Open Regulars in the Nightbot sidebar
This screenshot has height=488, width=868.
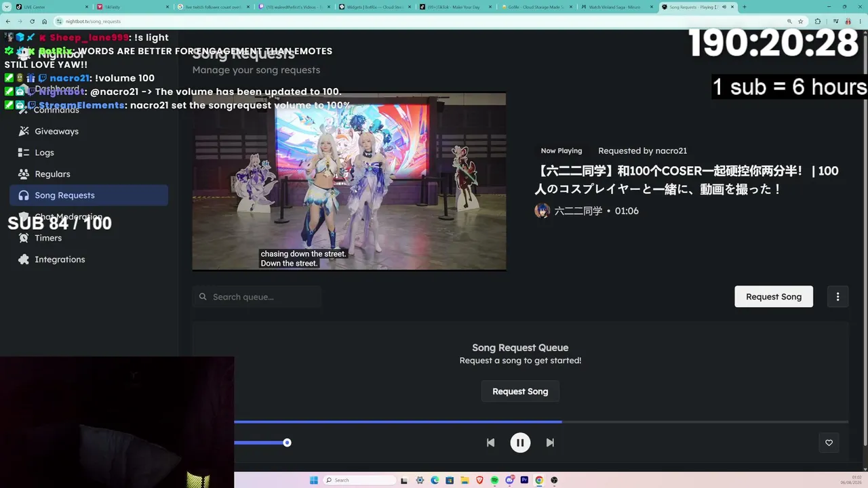coord(52,174)
